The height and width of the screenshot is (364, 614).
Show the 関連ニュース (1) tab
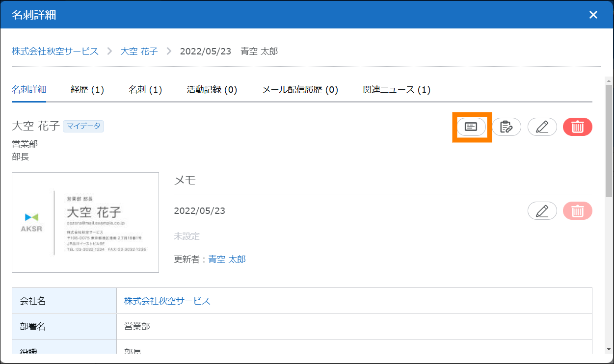coord(397,90)
